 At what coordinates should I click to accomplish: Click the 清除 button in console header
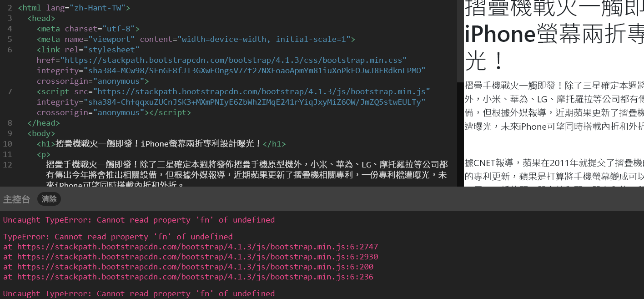49,199
